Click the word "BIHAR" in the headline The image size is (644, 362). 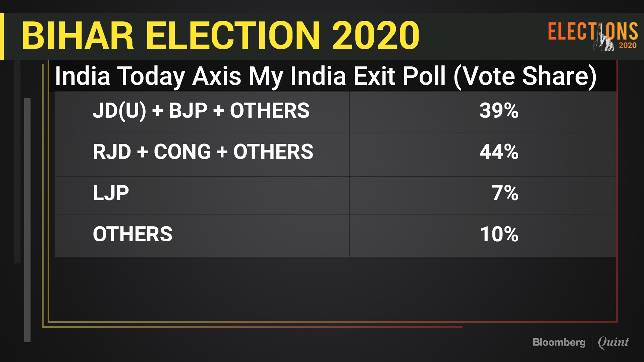[x=78, y=36]
